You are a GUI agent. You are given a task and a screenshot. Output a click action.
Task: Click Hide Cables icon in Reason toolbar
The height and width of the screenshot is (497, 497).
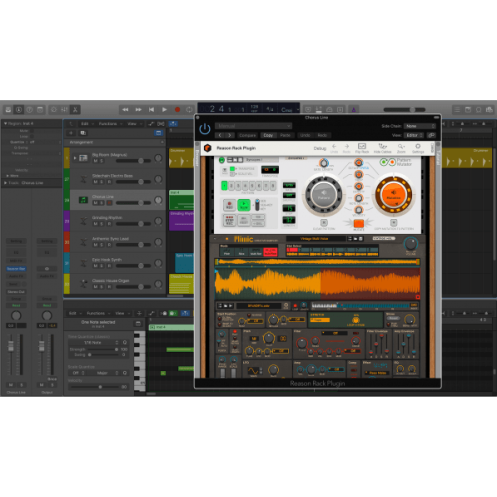coord(382,148)
